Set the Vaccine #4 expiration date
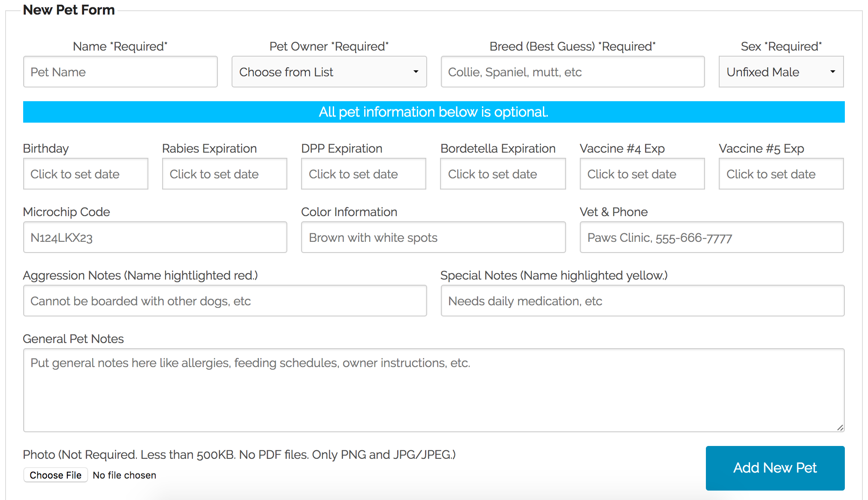 coord(642,174)
